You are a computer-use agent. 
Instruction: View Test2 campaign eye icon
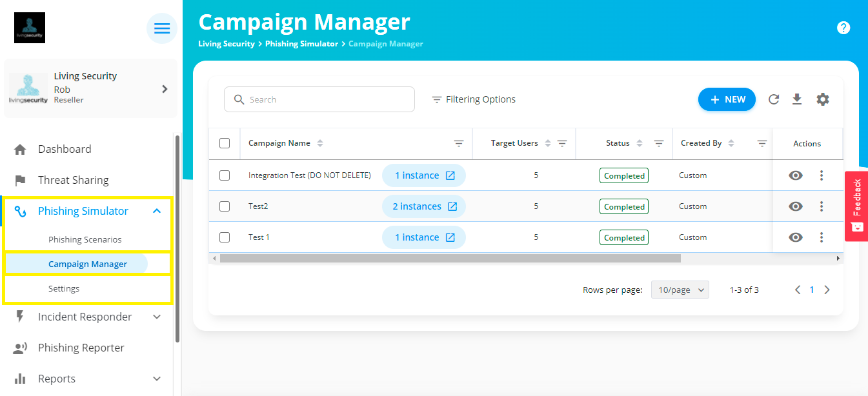[796, 206]
